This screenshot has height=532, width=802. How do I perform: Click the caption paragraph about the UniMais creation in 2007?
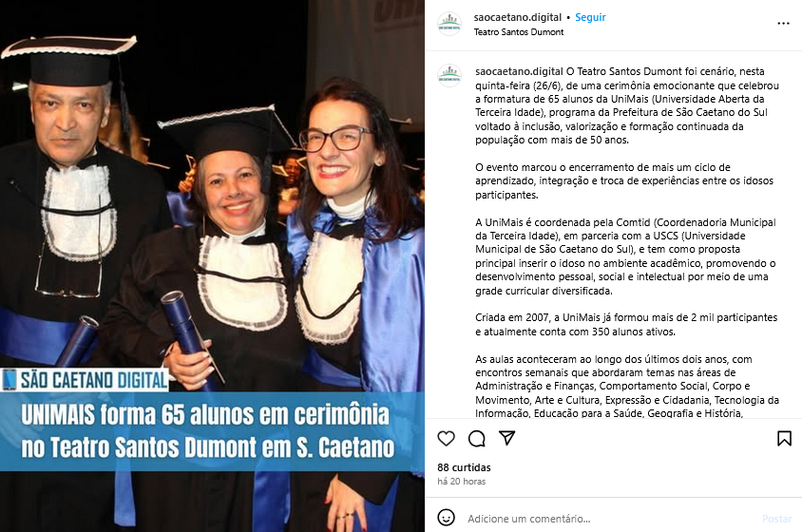pos(626,324)
